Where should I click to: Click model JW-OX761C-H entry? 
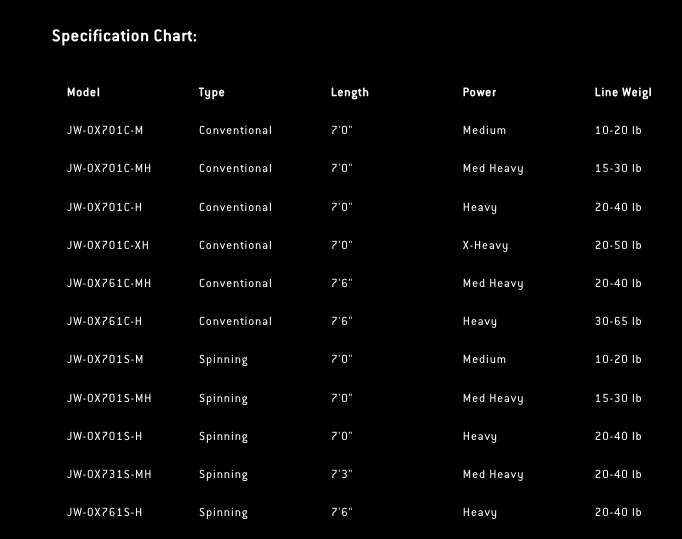(105, 321)
